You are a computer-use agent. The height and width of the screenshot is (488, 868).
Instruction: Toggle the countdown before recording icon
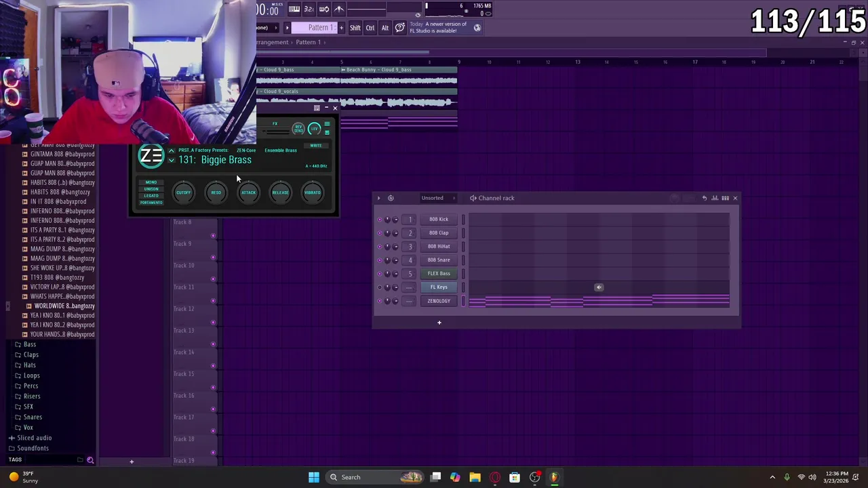click(x=309, y=9)
